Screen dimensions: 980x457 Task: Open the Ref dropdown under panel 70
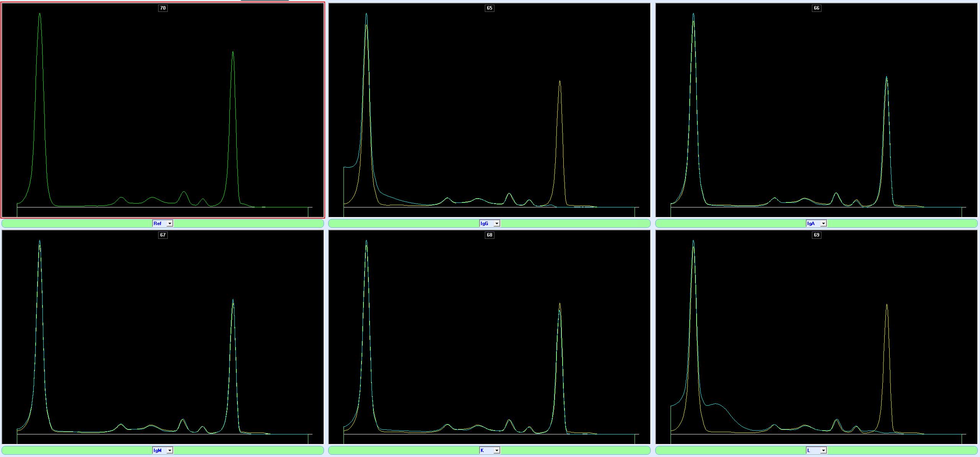(170, 224)
